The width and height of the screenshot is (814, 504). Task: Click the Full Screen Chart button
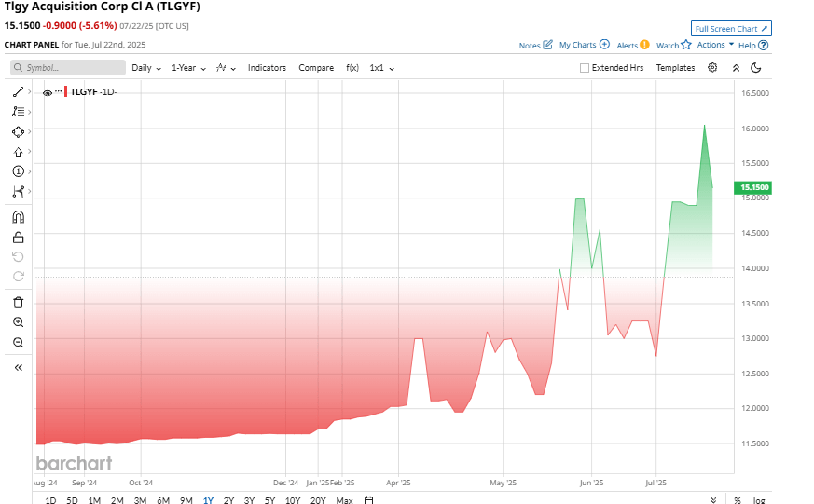pos(731,29)
